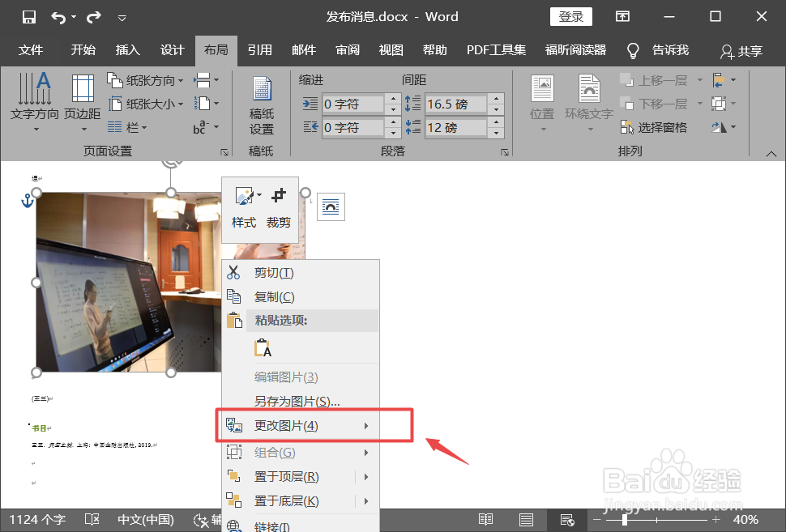Click the 中文(中国) language indicator
The width and height of the screenshot is (786, 532).
(145, 520)
